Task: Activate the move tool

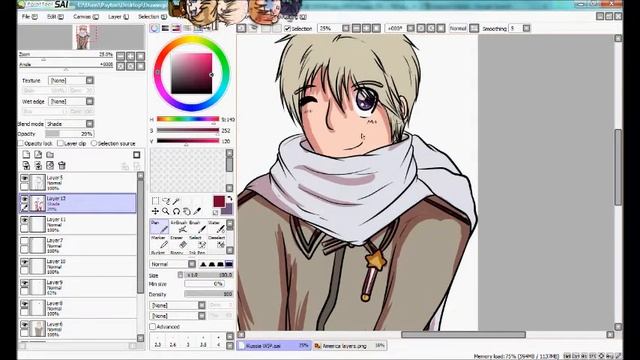Action: pyautogui.click(x=155, y=211)
